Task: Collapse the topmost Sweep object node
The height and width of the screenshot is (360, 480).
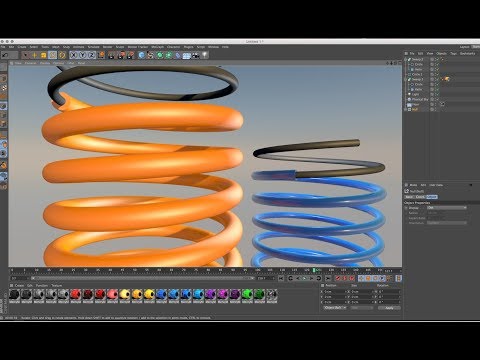Action: click(406, 59)
